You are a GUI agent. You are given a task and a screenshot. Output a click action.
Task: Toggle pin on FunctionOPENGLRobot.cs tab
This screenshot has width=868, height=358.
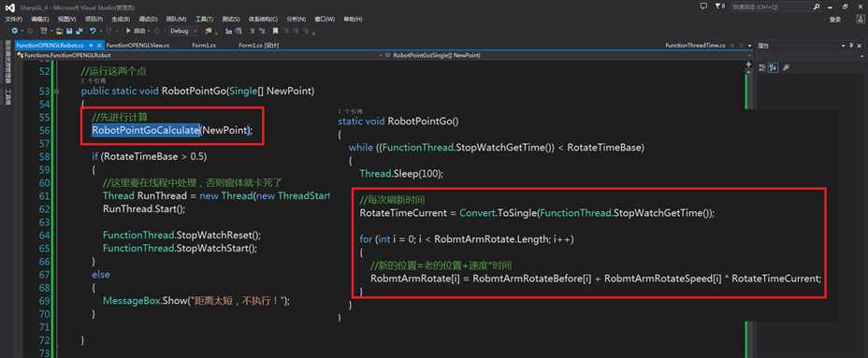click(91, 46)
